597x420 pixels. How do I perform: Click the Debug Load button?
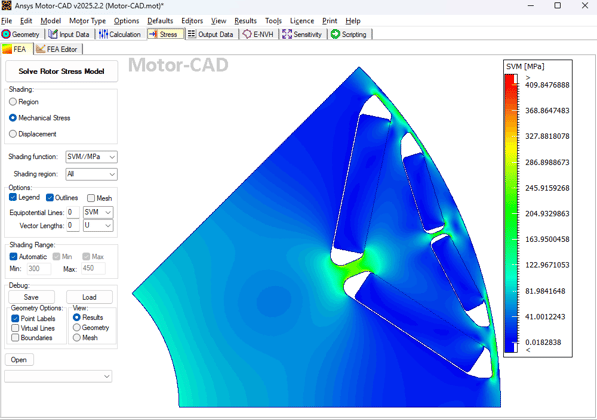89,297
